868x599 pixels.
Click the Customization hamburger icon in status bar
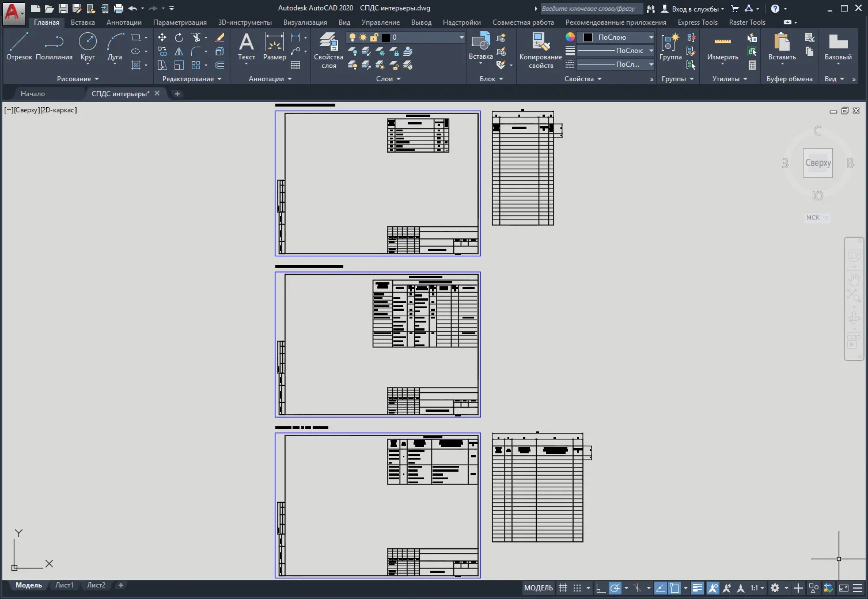858,588
